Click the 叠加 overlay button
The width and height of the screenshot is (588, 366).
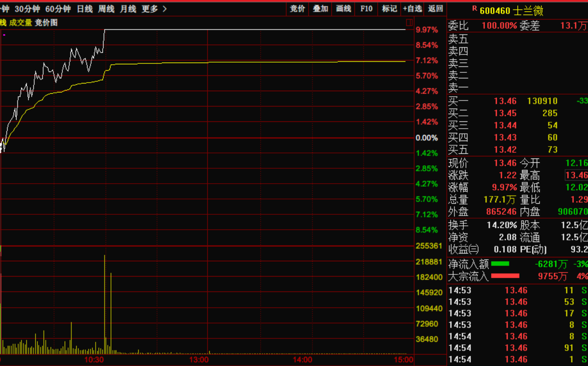pos(320,9)
